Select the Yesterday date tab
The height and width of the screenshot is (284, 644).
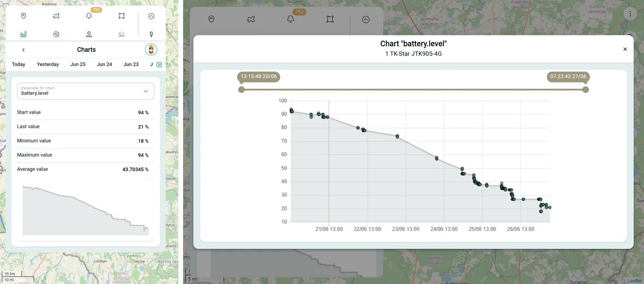tap(48, 64)
